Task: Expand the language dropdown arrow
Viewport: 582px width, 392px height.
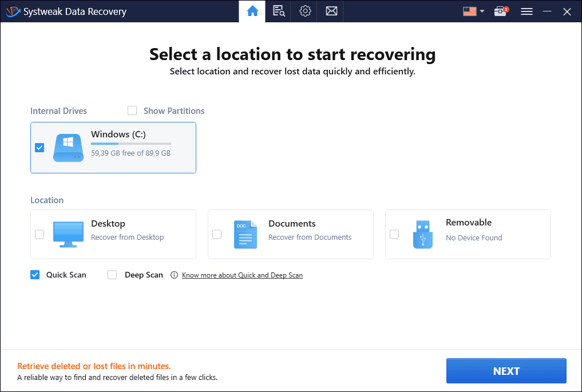Action: [x=482, y=11]
